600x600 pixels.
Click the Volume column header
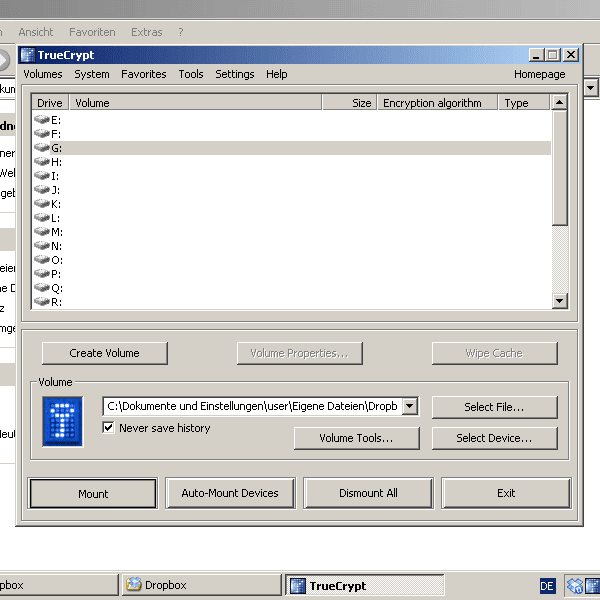(196, 103)
